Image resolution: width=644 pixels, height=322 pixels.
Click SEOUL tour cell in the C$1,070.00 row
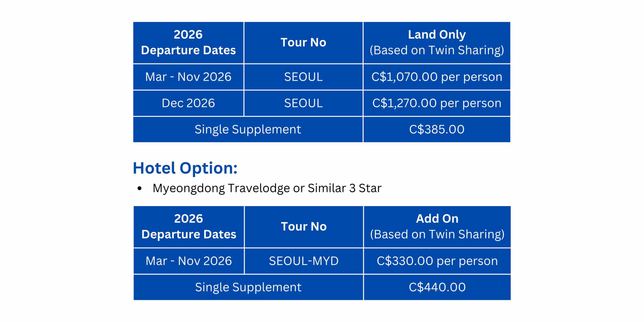303,77
